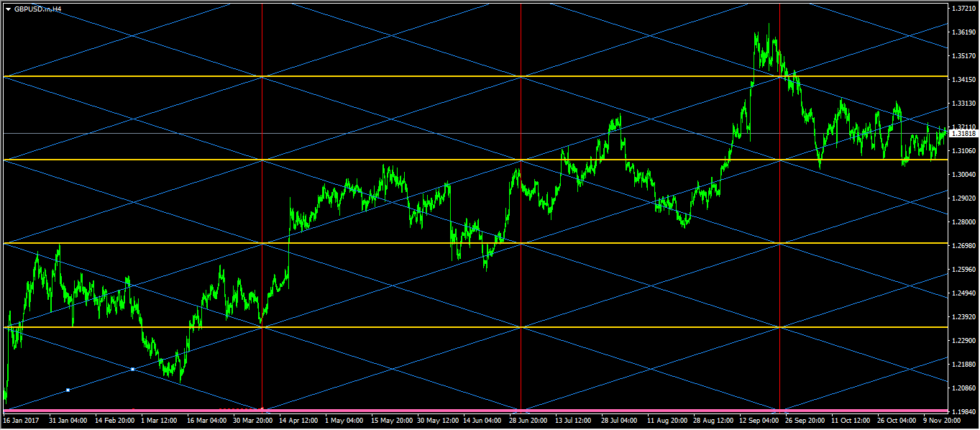Click the 28 Aug 12:00 time label
This screenshot has width=980, height=430.
pos(714,419)
